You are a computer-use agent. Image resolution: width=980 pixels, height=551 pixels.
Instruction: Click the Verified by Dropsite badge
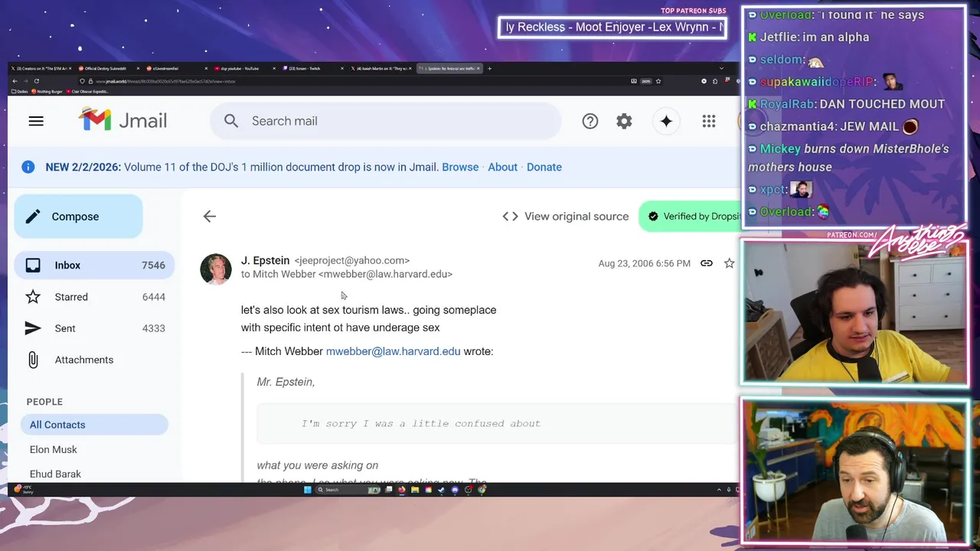[689, 217]
